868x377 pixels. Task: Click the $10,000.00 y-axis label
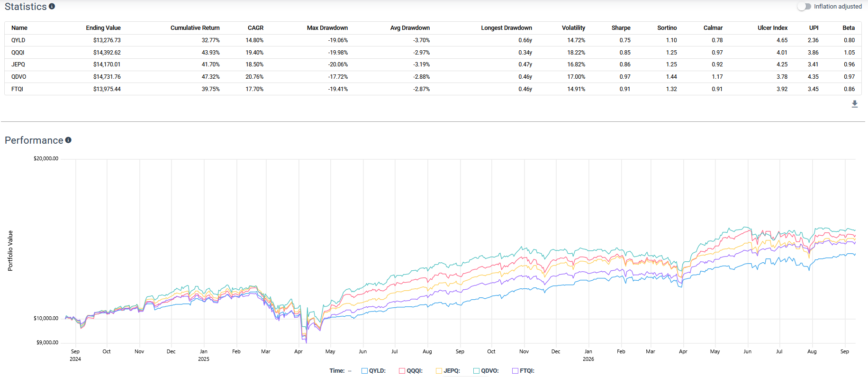(x=46, y=319)
